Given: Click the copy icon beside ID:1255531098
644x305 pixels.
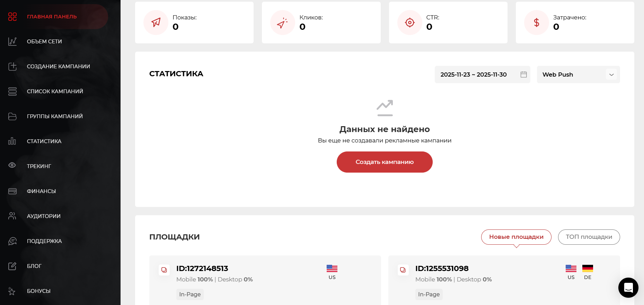Looking at the screenshot, I should point(403,270).
